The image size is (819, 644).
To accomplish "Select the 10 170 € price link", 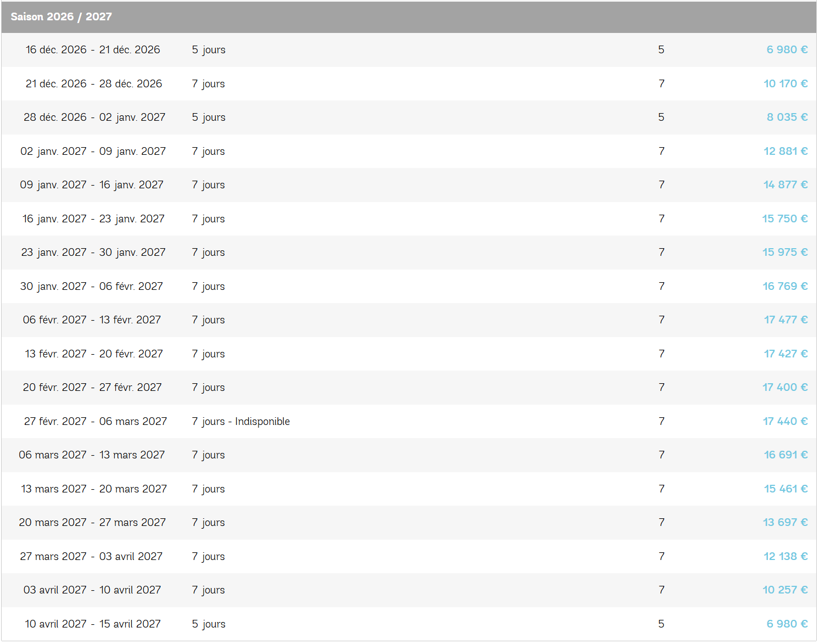I will pyautogui.click(x=786, y=84).
